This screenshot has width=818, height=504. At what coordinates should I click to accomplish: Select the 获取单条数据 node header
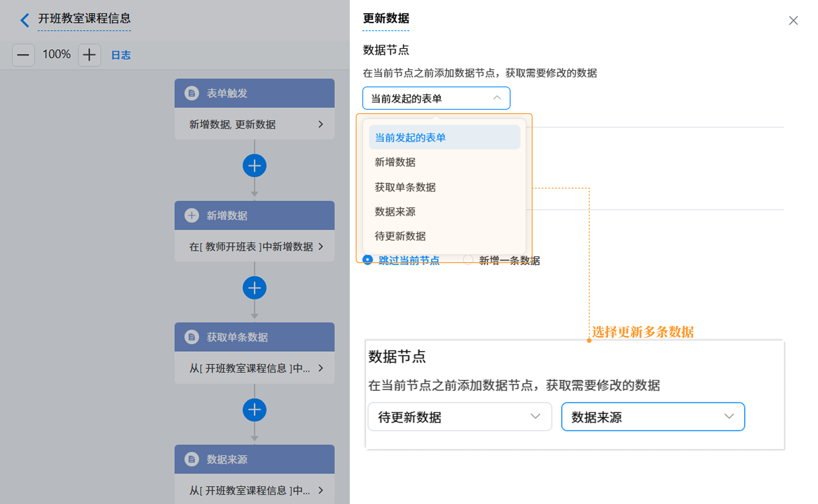(255, 337)
